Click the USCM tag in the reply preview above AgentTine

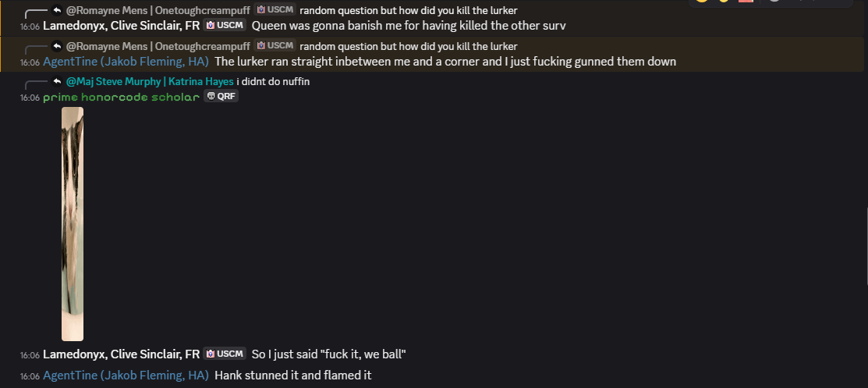click(275, 46)
